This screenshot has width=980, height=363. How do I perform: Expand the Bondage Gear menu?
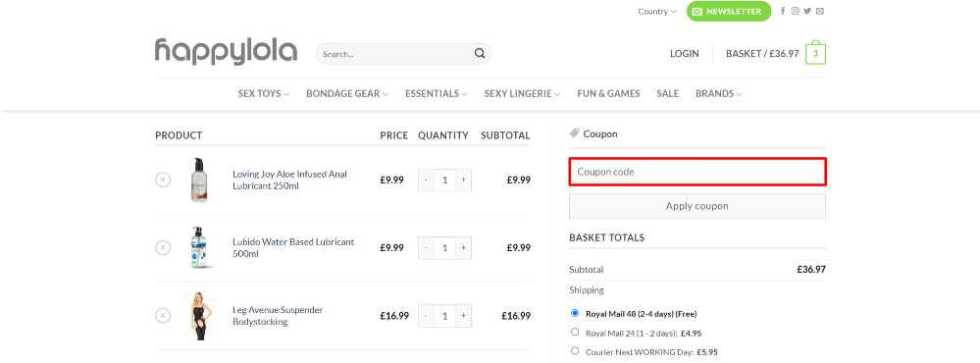(347, 94)
